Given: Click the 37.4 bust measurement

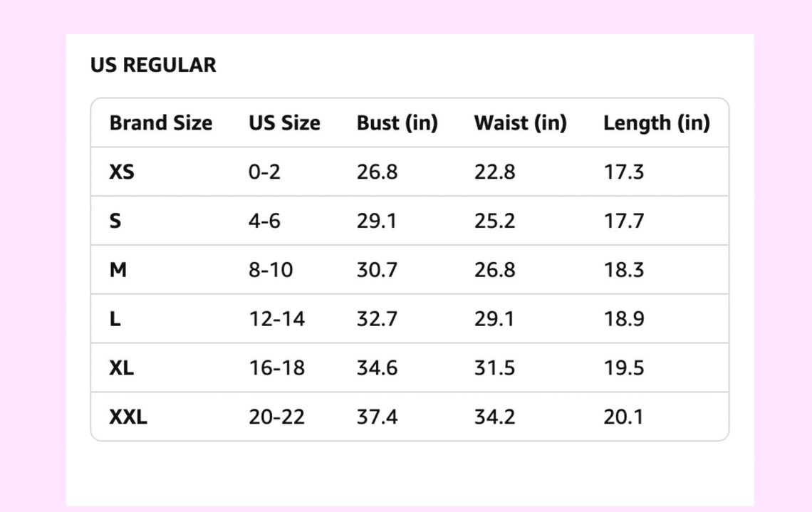Looking at the screenshot, I should [377, 417].
